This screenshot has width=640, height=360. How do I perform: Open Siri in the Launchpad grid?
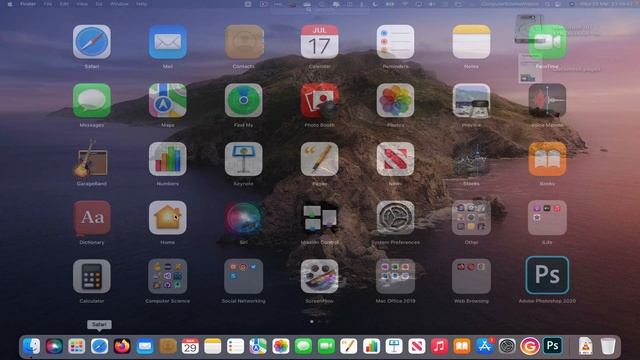coord(243,218)
